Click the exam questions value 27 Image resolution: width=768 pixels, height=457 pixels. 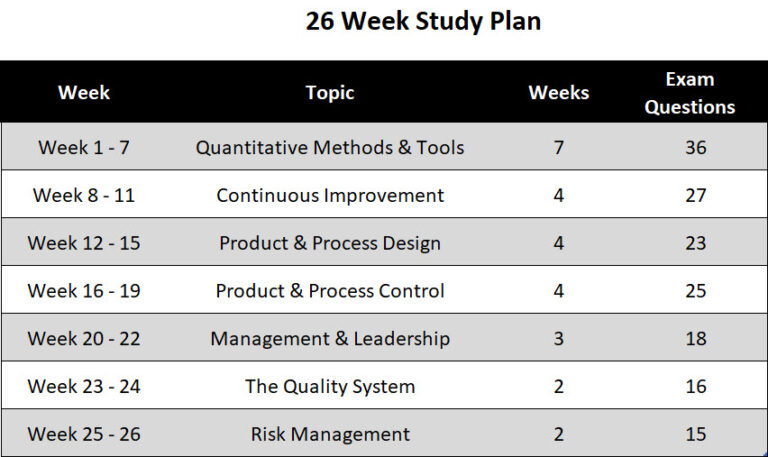696,195
